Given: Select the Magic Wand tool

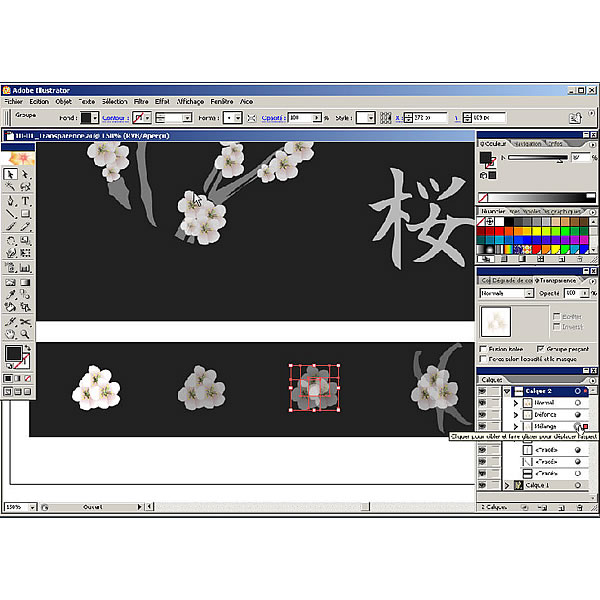Looking at the screenshot, I should tap(10, 187).
